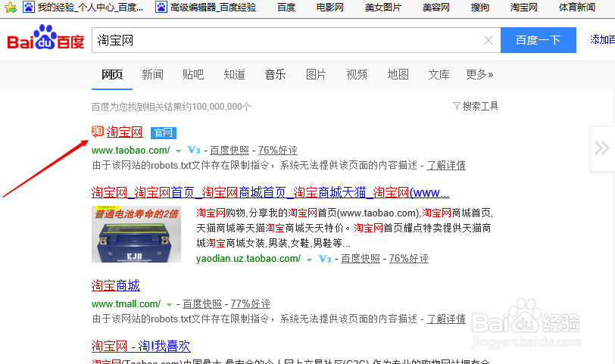Open 76%好评 for yaodian.uz.taobao.com result
Image resolution: width=615 pixels, height=364 pixels.
click(x=409, y=259)
